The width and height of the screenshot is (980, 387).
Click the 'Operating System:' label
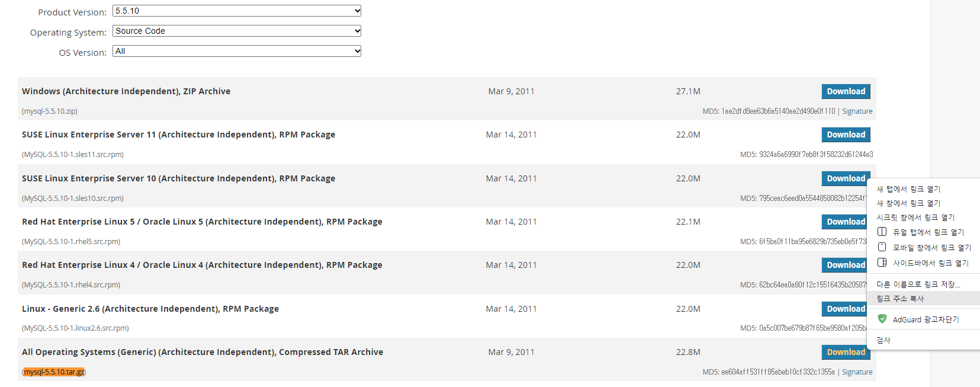click(68, 33)
